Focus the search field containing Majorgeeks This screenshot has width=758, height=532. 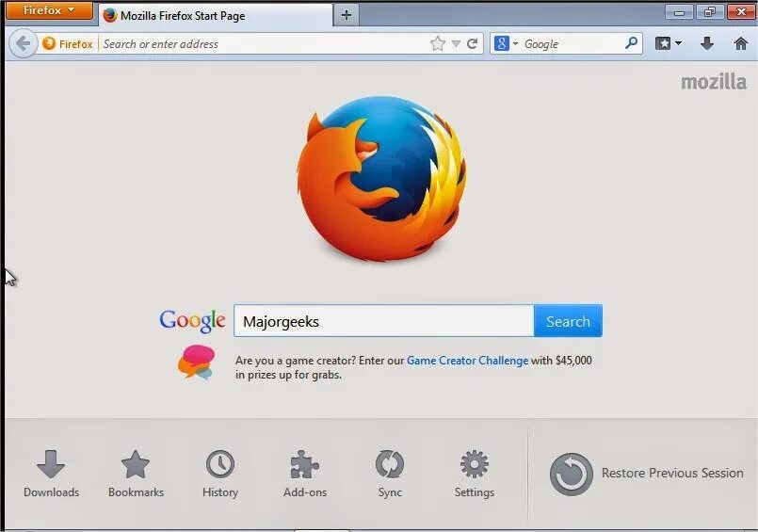[384, 321]
